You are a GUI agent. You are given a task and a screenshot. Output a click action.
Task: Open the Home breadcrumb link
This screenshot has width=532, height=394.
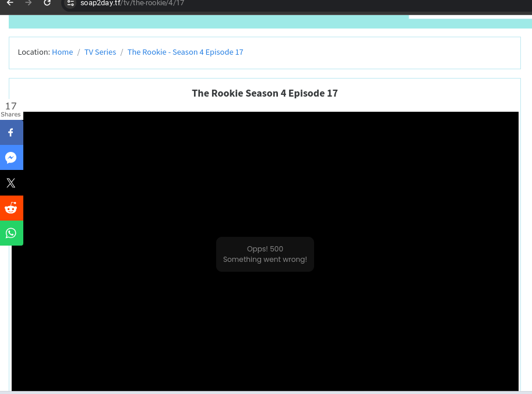coord(62,52)
